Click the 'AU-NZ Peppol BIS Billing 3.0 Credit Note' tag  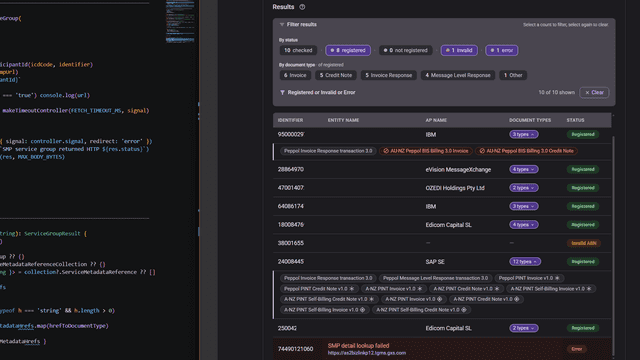coord(526,151)
